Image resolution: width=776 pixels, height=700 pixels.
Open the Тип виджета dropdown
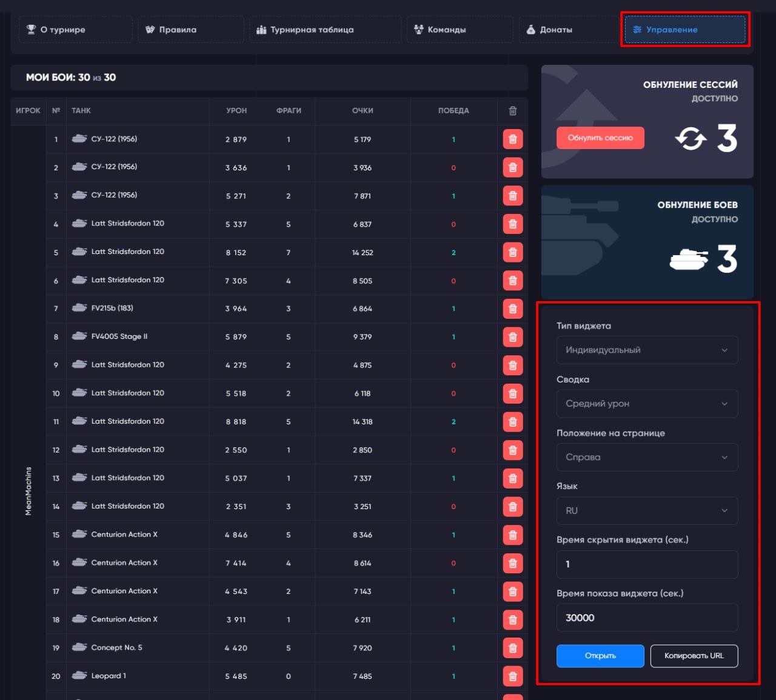click(647, 350)
